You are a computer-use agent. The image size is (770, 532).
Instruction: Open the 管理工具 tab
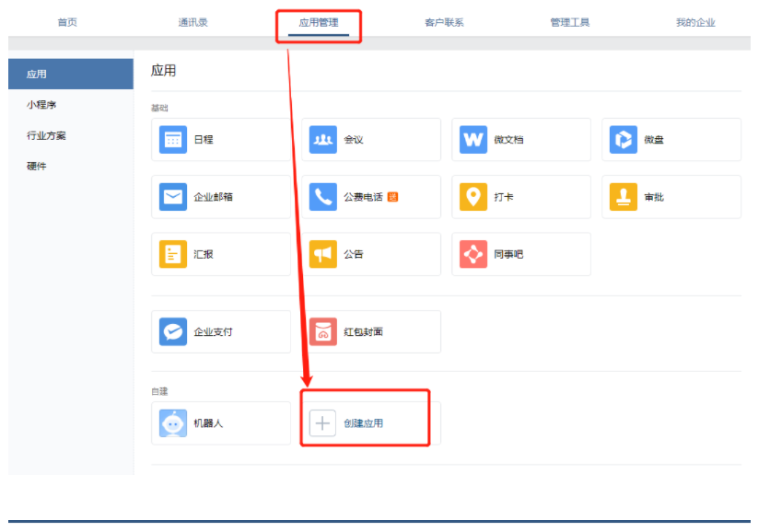570,23
